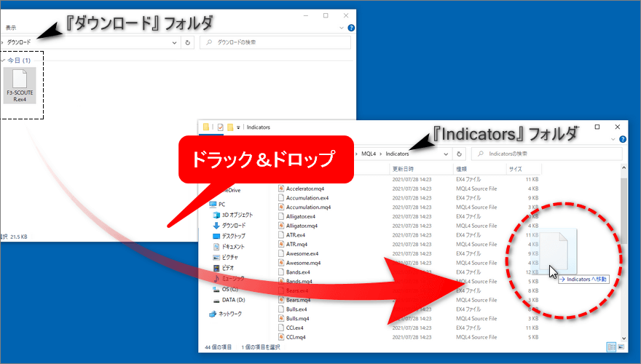Click scrollbar up arrow in Indicators window
The image size is (641, 364).
pos(624,168)
